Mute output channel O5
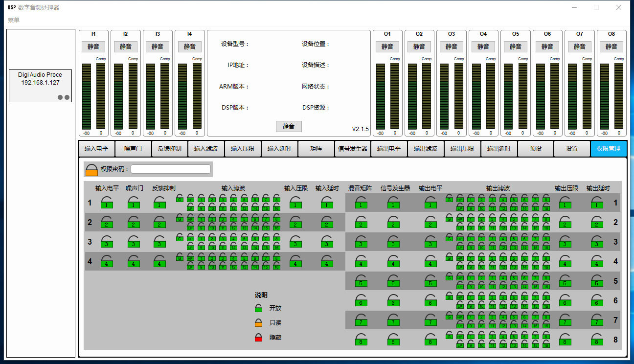Screen dimensions: 634x364 [516, 46]
